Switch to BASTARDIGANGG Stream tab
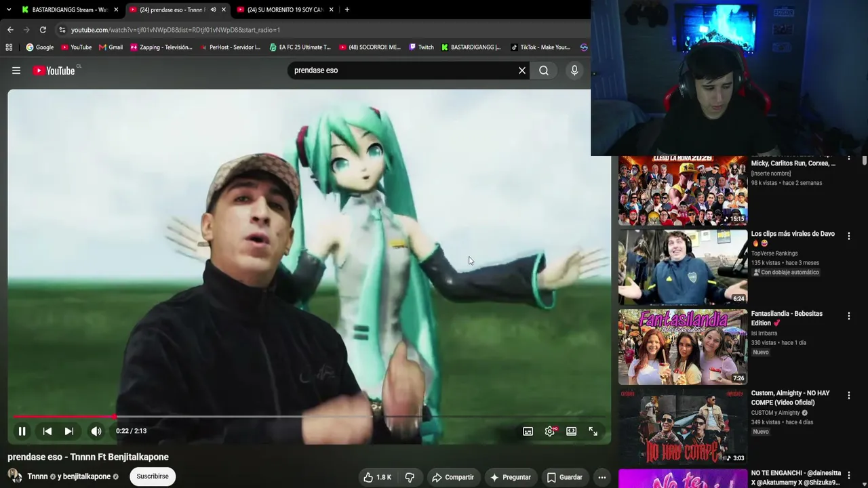This screenshot has height=488, width=868. [x=70, y=9]
